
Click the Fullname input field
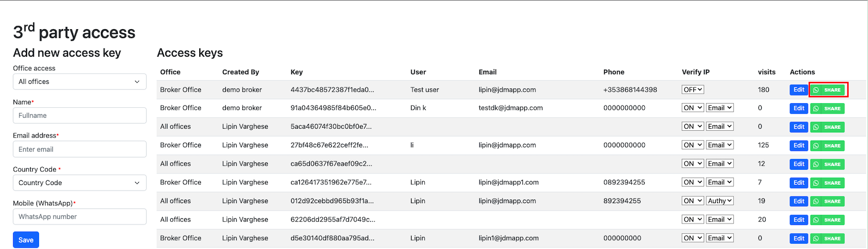[79, 116]
